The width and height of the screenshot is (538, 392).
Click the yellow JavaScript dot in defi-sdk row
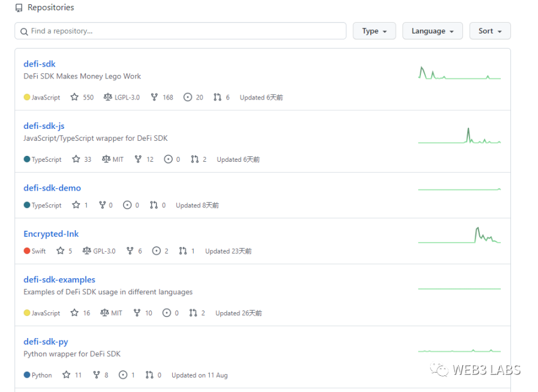pyautogui.click(x=27, y=97)
